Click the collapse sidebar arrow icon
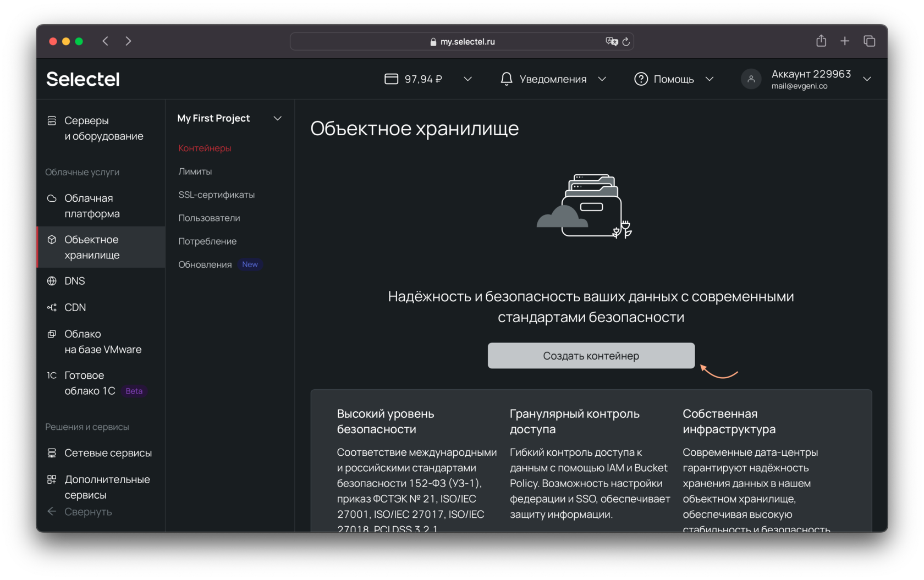 point(52,511)
